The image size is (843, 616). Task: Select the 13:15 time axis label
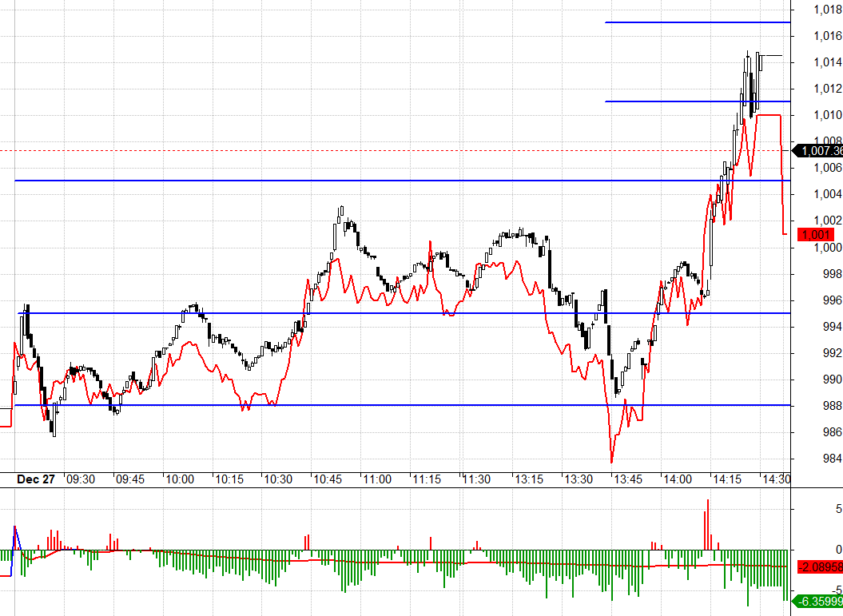pyautogui.click(x=529, y=479)
